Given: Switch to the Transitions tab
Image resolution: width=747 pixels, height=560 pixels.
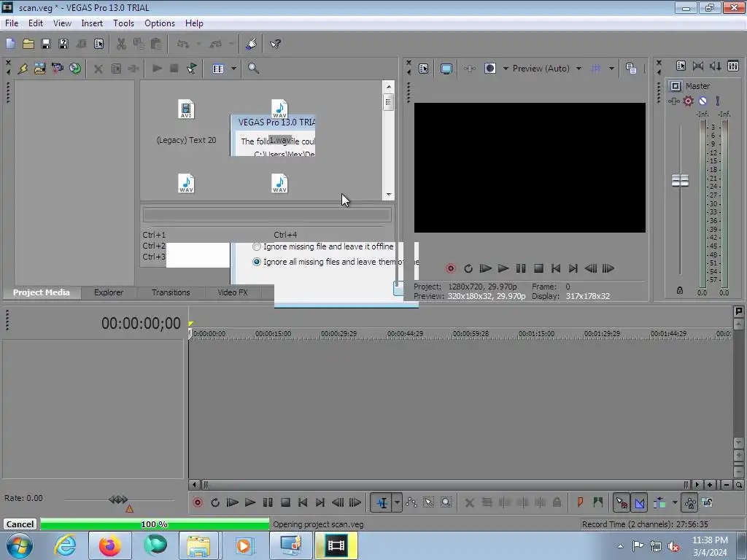Looking at the screenshot, I should tap(171, 292).
